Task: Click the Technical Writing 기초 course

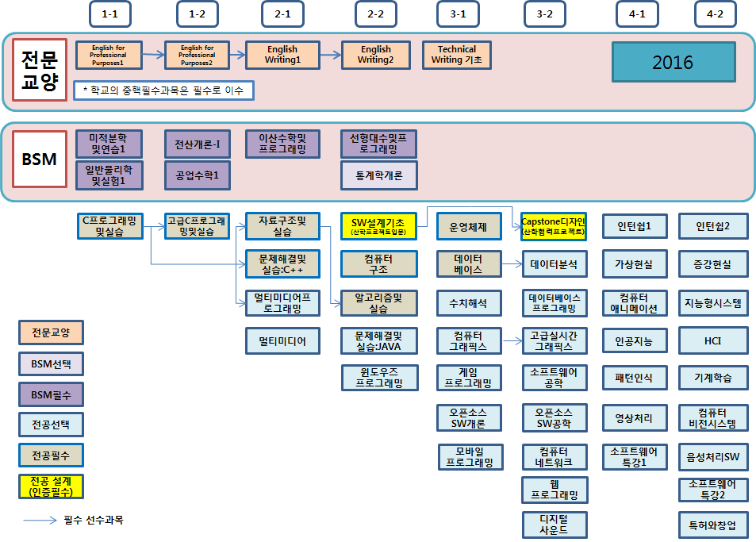Action: coord(457,55)
